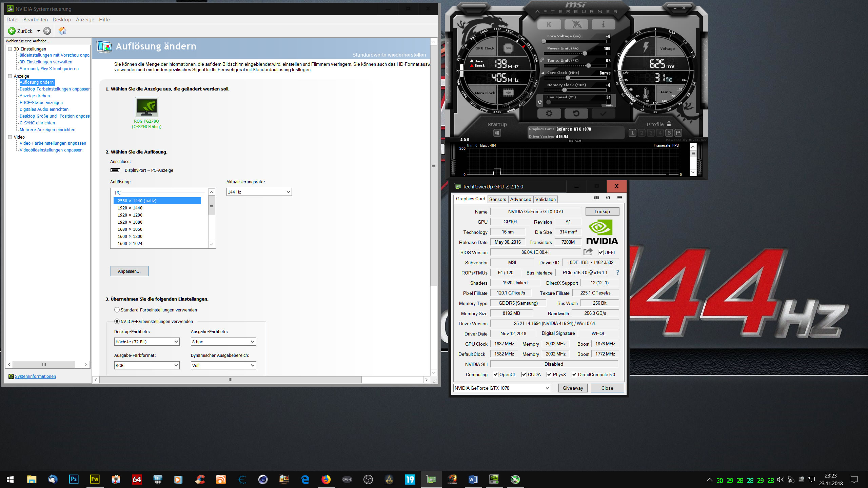Click the GPU-Z screenshot camera icon
The width and height of the screenshot is (868, 488).
(x=596, y=198)
